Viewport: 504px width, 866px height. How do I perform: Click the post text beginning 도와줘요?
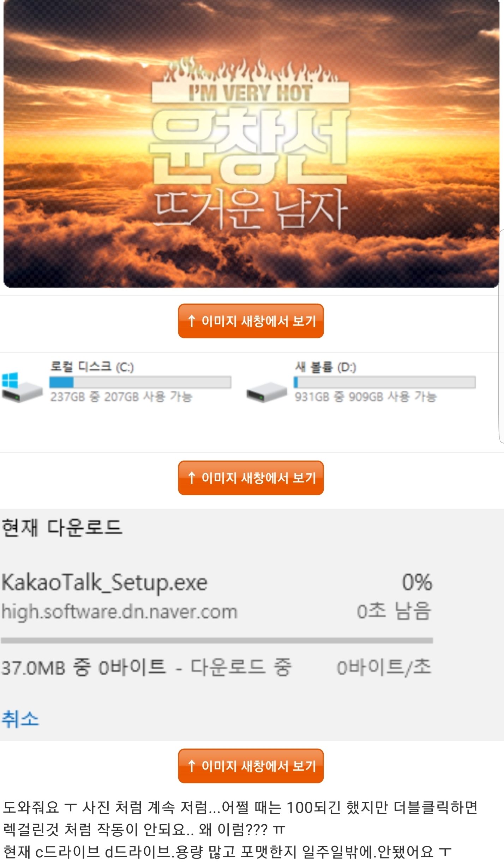[x=240, y=829]
